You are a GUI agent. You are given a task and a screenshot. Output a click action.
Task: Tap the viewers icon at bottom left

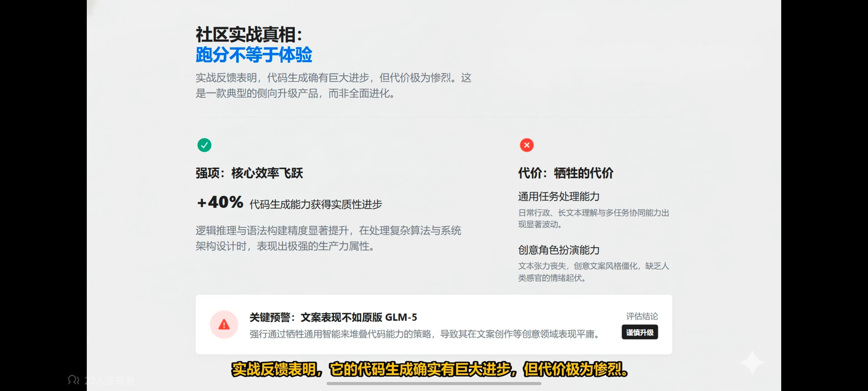click(73, 380)
